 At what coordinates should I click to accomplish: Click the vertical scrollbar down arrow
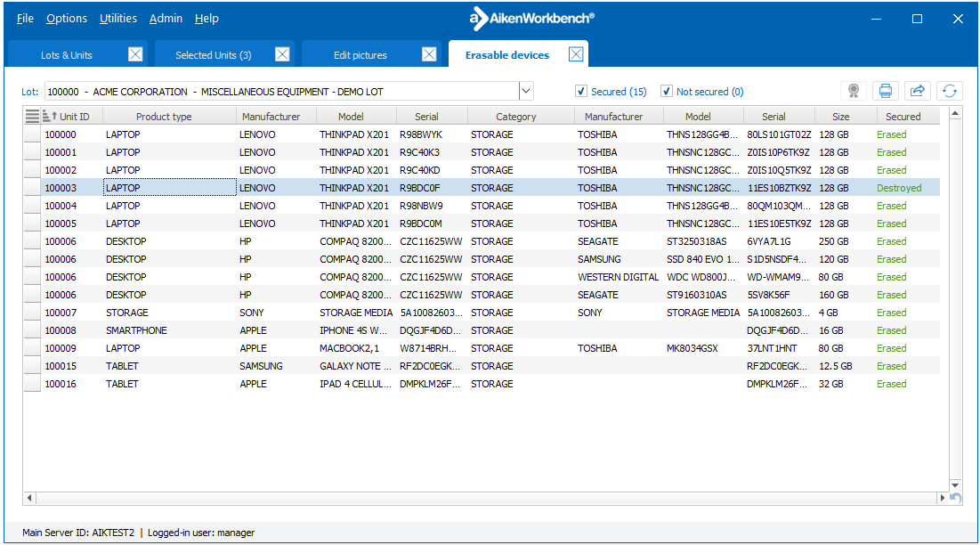pyautogui.click(x=955, y=485)
